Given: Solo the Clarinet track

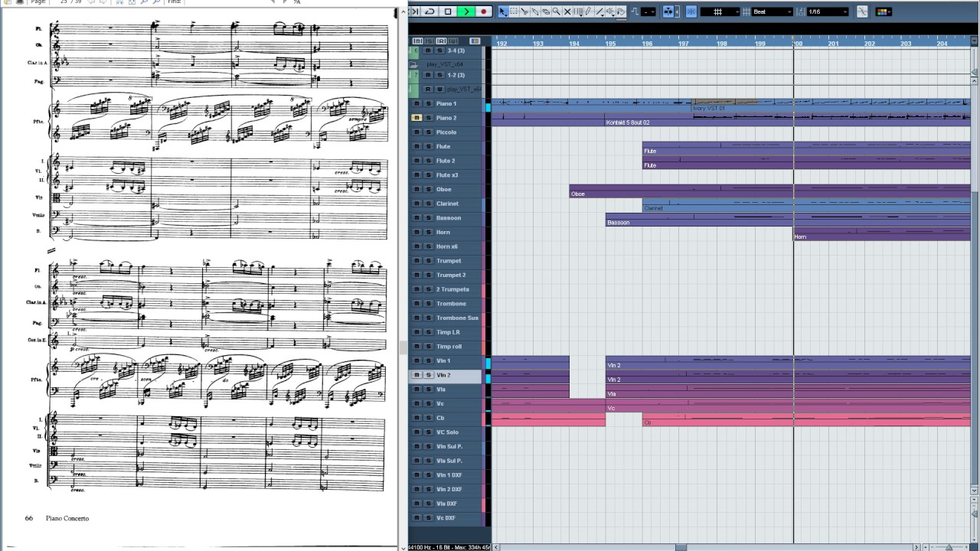Looking at the screenshot, I should 428,204.
